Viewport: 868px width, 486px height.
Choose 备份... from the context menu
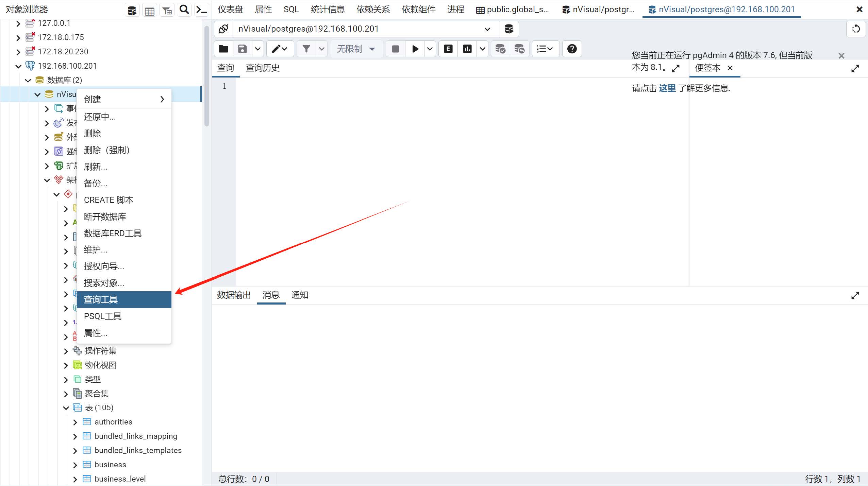[96, 184]
